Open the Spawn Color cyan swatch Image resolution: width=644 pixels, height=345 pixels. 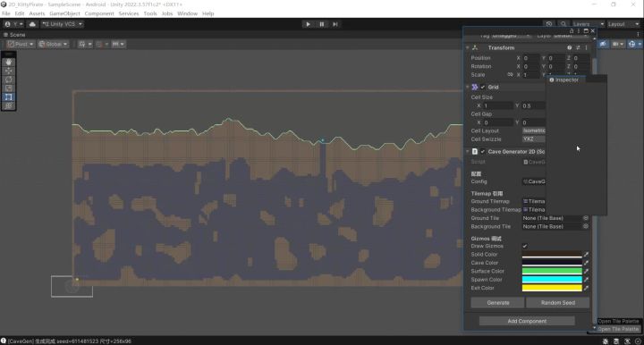coord(552,280)
